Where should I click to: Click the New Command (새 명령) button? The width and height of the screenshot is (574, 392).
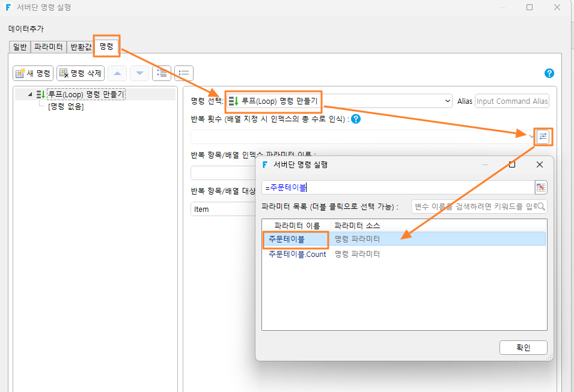click(x=33, y=73)
